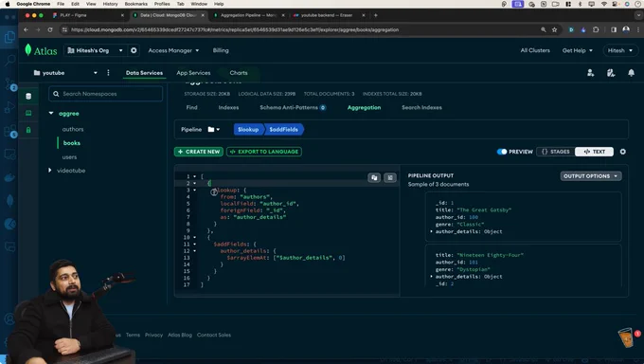Switch to the Find tab
Screen dimensions: 644x364
click(x=191, y=107)
